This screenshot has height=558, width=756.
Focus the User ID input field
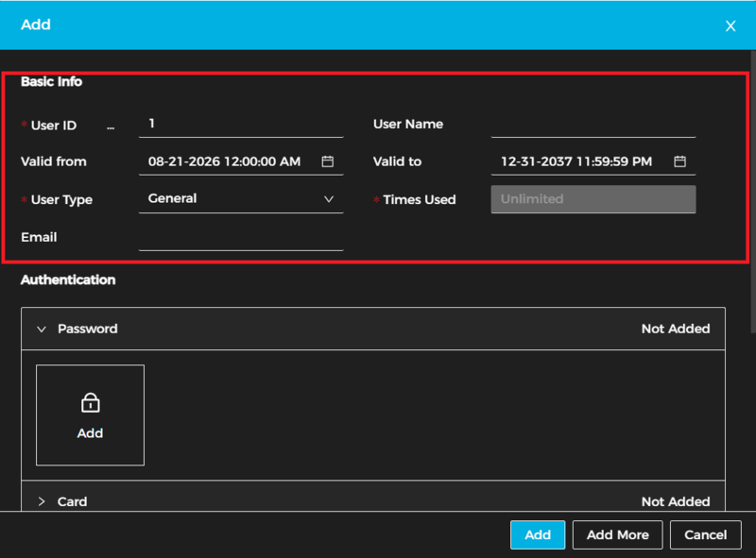pyautogui.click(x=241, y=125)
